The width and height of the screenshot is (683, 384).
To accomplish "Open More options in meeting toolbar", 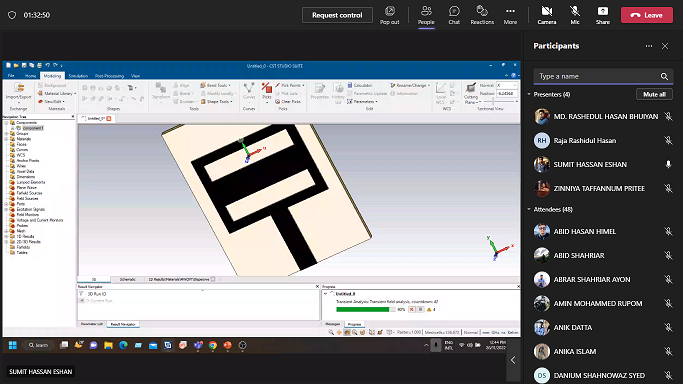I will (510, 11).
